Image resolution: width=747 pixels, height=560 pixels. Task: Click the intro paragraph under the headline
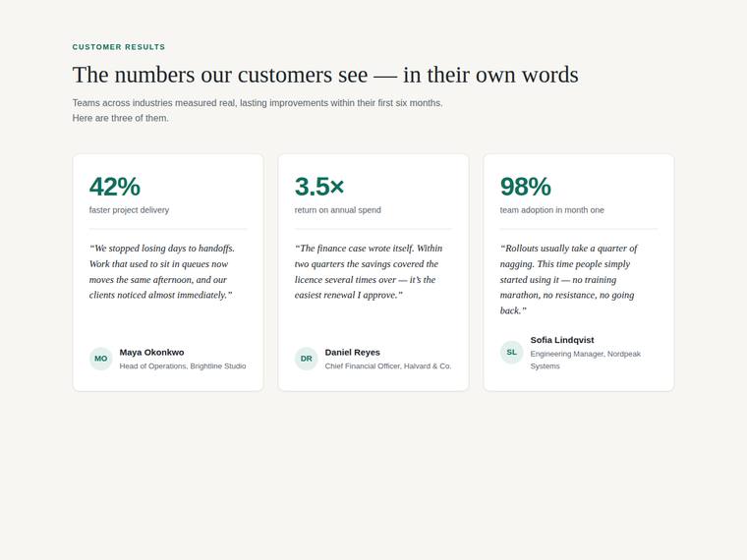258,110
